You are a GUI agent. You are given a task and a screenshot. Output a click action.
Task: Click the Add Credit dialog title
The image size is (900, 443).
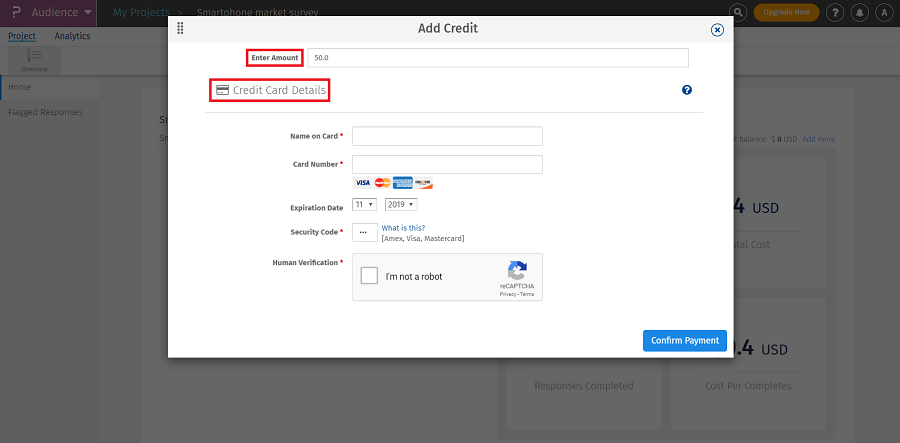pyautogui.click(x=448, y=28)
